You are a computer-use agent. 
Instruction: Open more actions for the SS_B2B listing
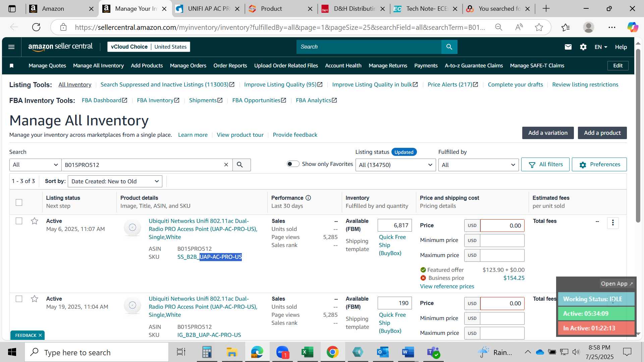(x=612, y=223)
